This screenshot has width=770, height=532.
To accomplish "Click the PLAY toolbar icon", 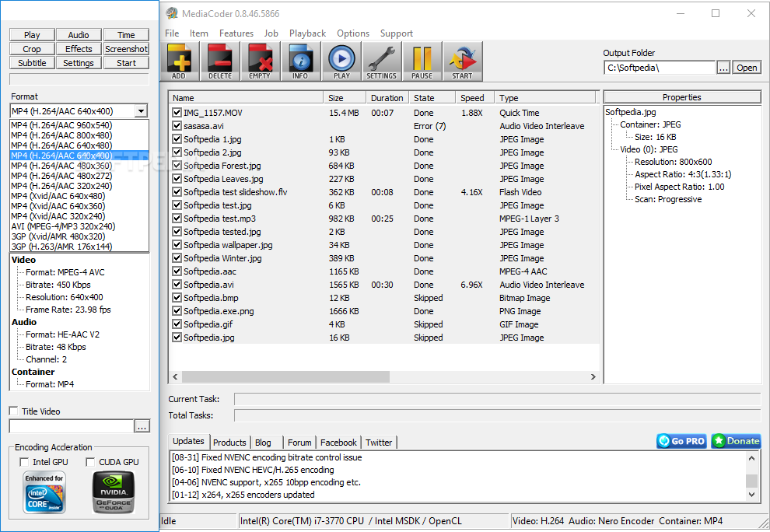I will [x=341, y=61].
